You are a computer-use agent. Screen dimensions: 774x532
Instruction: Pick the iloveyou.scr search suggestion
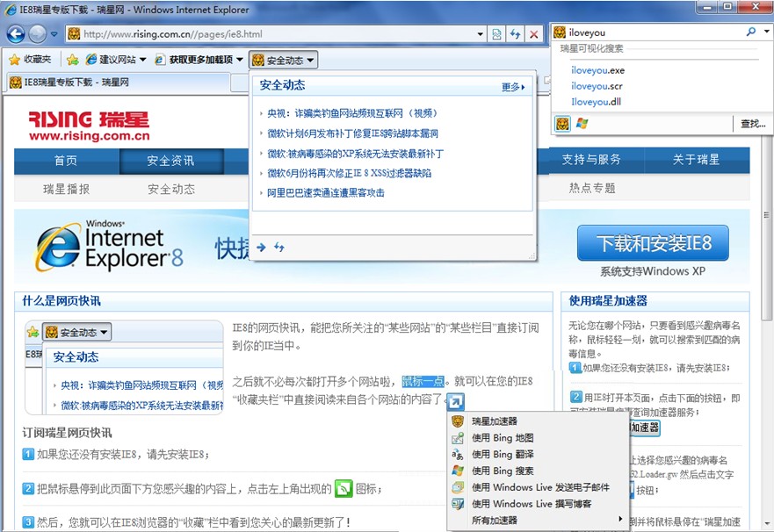(597, 86)
